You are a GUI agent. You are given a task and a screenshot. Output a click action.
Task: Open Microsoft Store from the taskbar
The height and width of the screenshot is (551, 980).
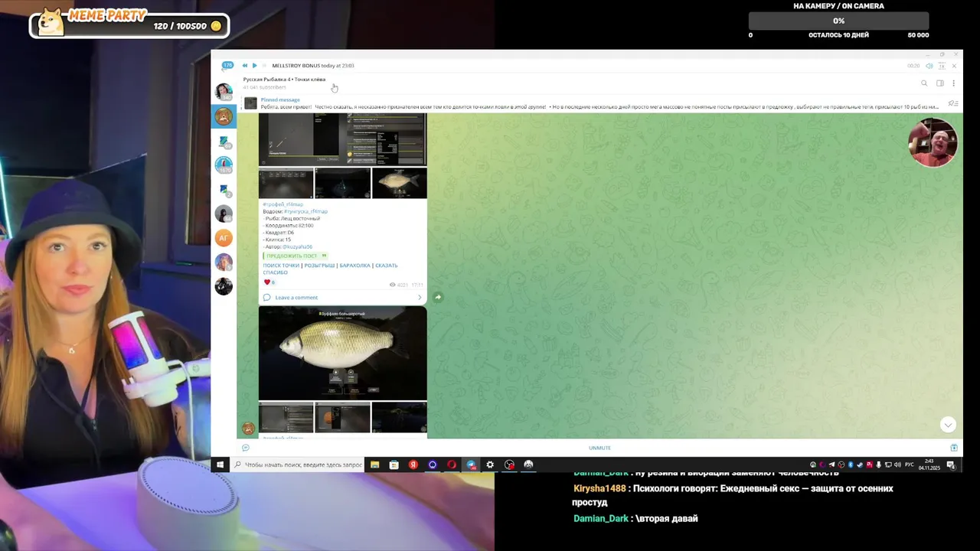[394, 465]
